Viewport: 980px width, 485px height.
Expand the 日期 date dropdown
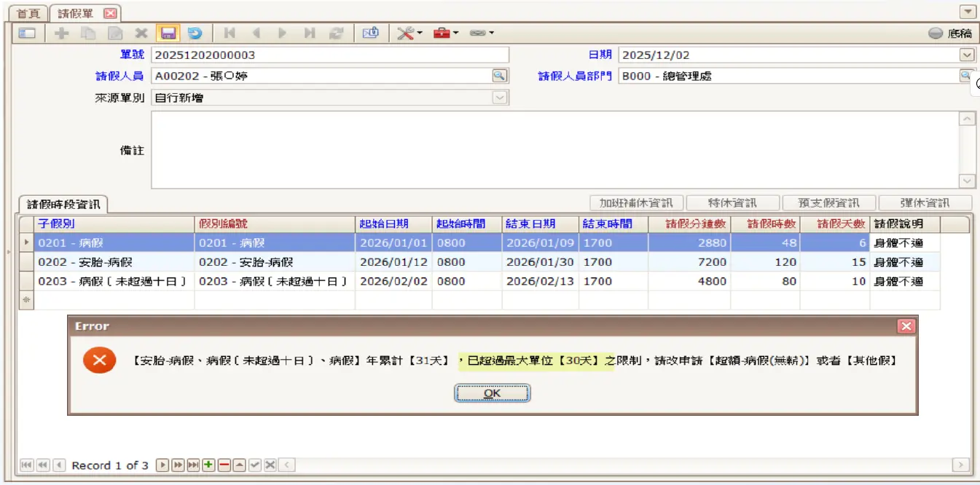click(x=966, y=55)
